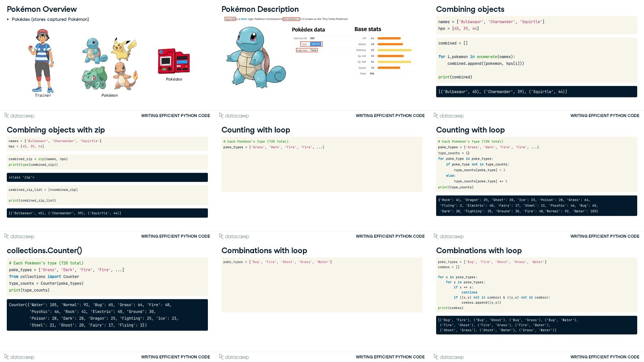644x362 pixels.
Task: Click the 'Pokémon Overview' slide title
Action: click(x=42, y=9)
